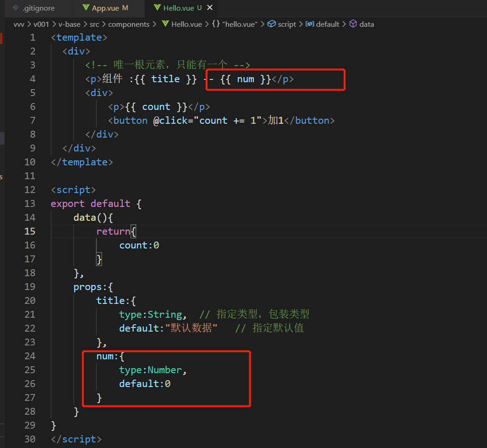Screen dimensions: 487x448
Task: Click the HTML comment on line 3
Action: [x=168, y=65]
